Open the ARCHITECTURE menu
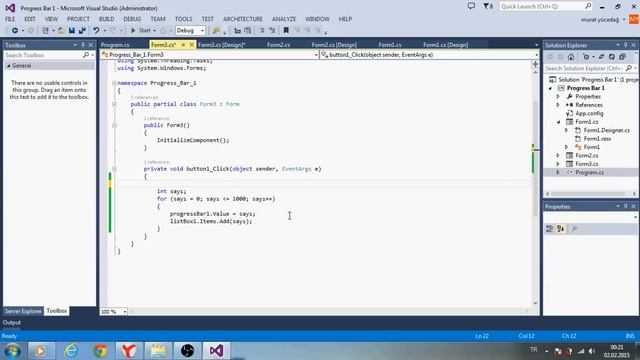 tap(243, 19)
